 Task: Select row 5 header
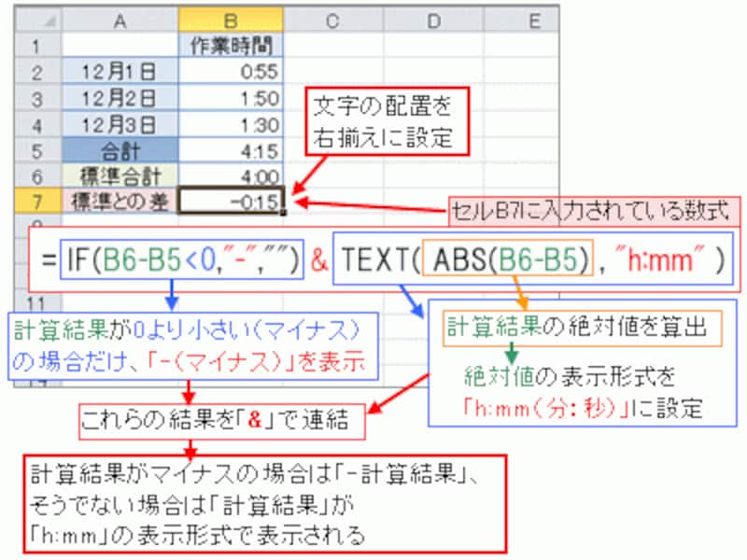pyautogui.click(x=38, y=150)
